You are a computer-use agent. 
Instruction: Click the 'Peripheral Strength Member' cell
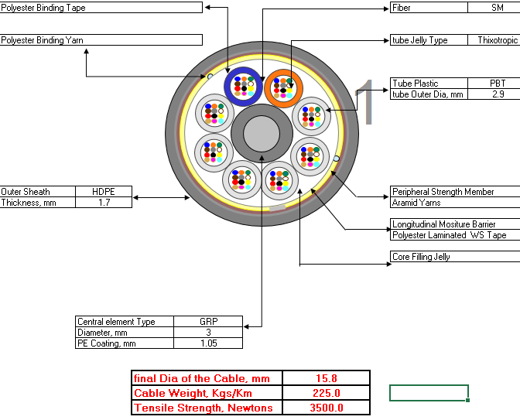point(455,192)
